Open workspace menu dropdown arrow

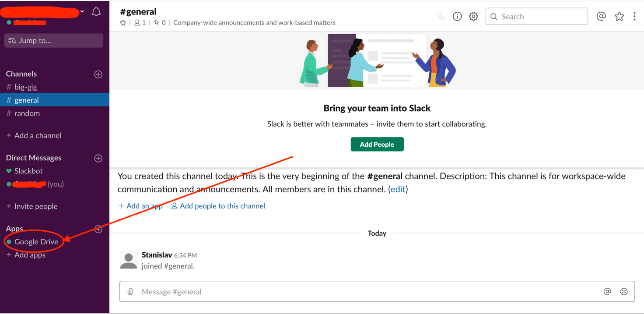coord(82,11)
